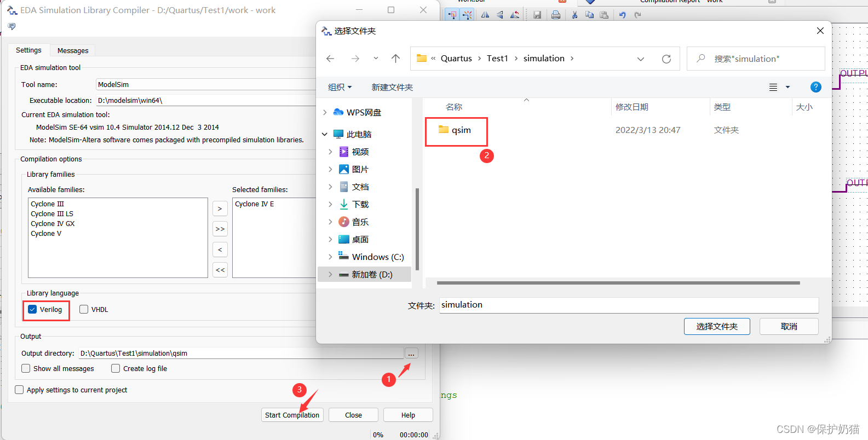Open help in the folder dialog
The height and width of the screenshot is (440, 868).
point(815,87)
